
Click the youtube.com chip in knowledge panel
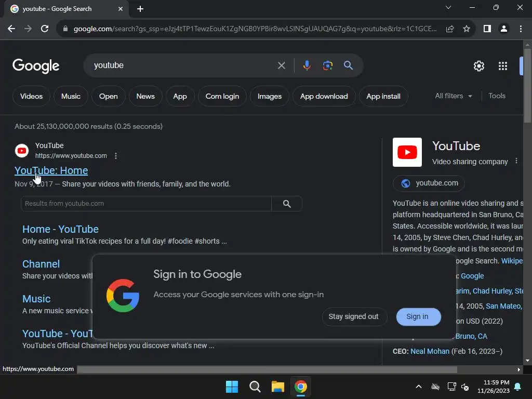click(x=429, y=183)
